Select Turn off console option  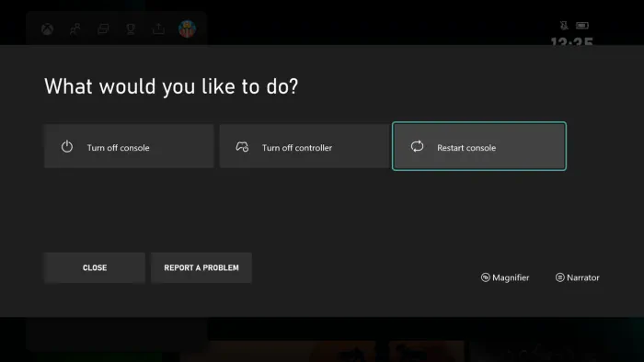point(129,146)
